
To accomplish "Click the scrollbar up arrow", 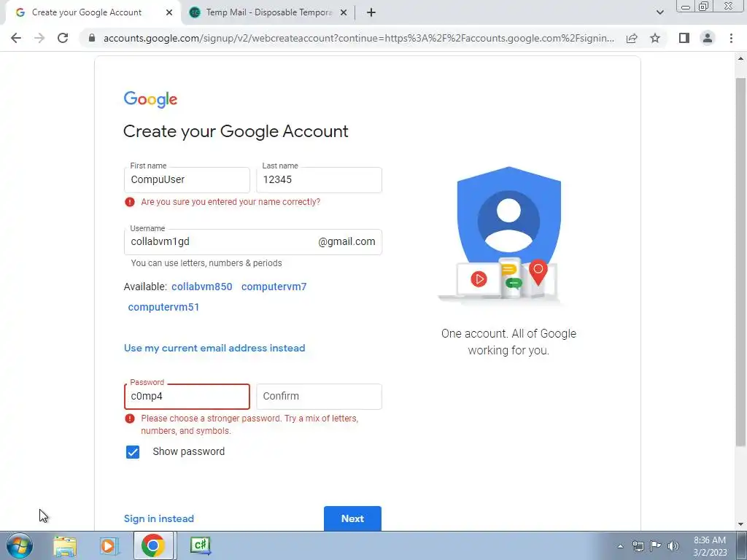I will coord(740,58).
